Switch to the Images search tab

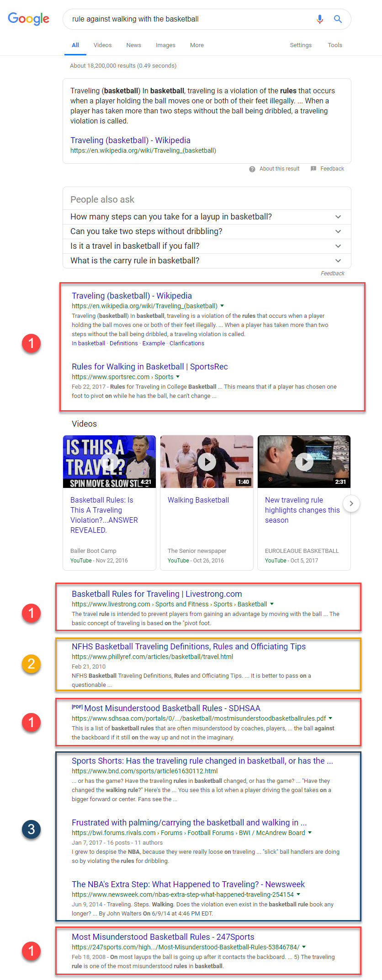pos(165,45)
